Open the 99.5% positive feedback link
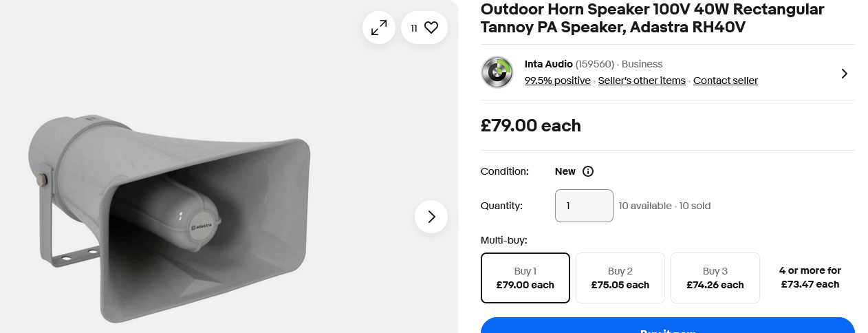Image resolution: width=868 pixels, height=333 pixels. coord(558,80)
